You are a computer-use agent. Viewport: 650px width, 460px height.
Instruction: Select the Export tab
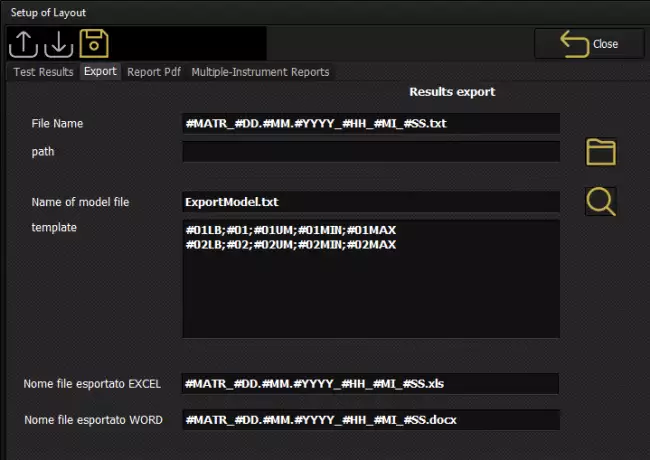[100, 72]
